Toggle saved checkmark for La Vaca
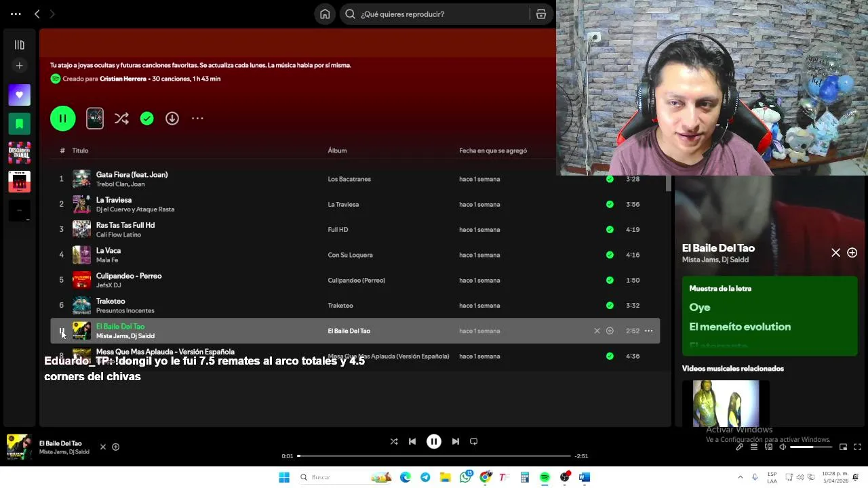Screen dimensions: 868x488 610,255
